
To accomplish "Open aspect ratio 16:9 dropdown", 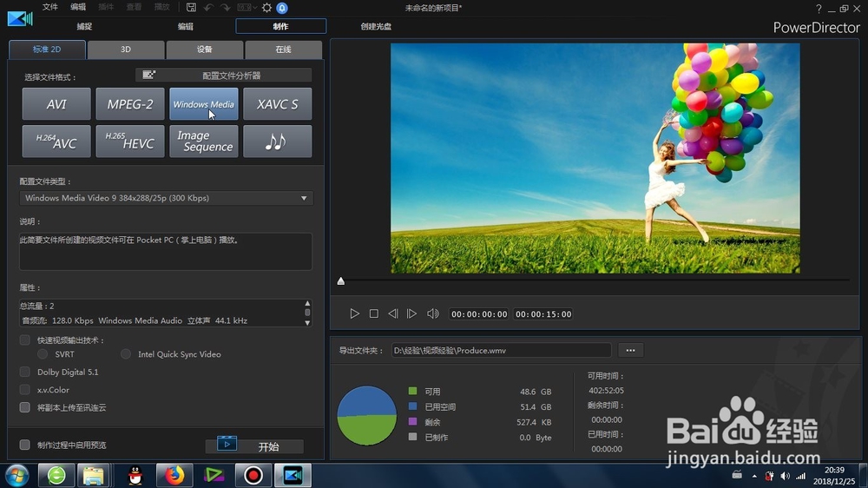I will [247, 7].
